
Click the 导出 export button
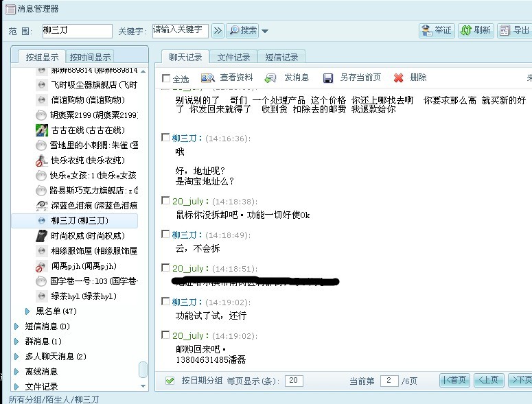513,30
